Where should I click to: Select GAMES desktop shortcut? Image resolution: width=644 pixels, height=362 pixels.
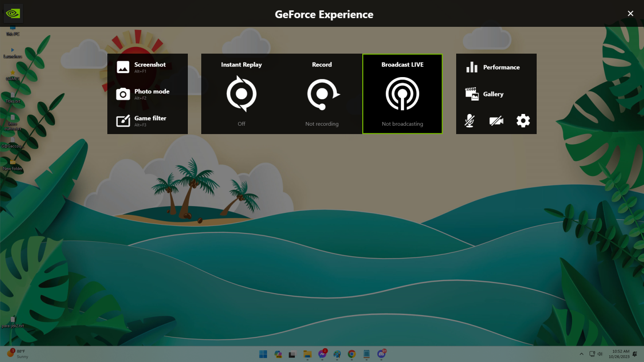(13, 76)
